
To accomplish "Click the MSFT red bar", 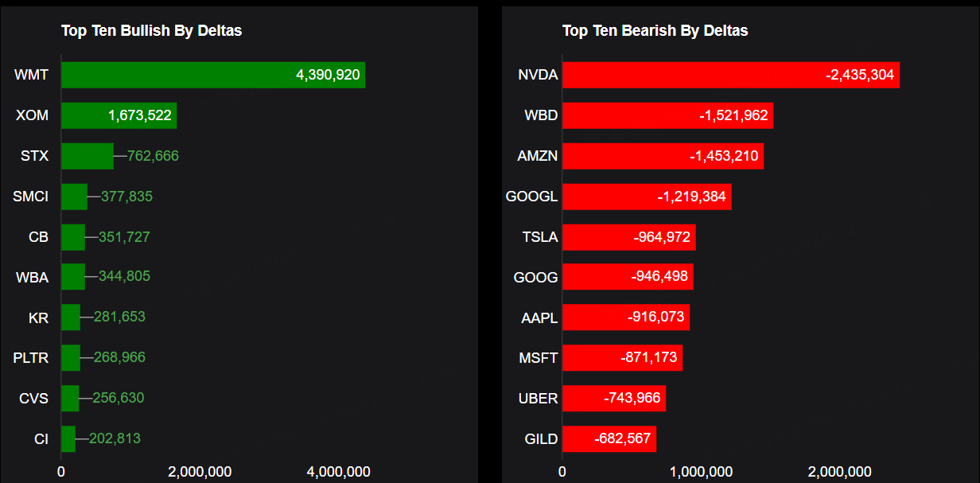I will coord(623,358).
